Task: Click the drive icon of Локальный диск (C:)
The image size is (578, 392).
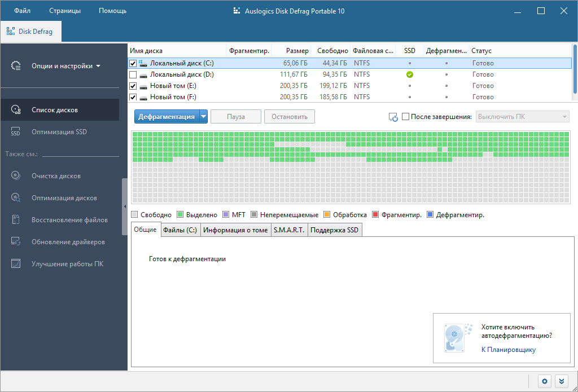Action: point(143,63)
